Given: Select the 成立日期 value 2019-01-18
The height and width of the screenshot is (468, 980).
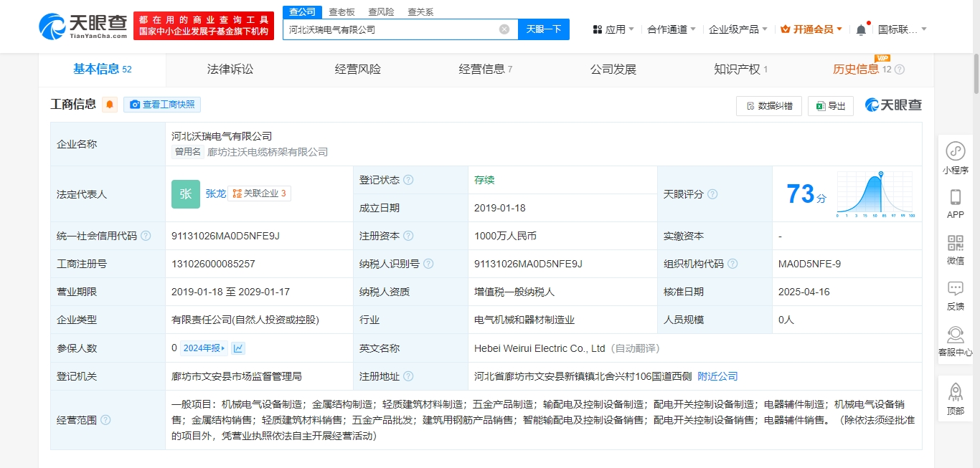Looking at the screenshot, I should pyautogui.click(x=499, y=208).
